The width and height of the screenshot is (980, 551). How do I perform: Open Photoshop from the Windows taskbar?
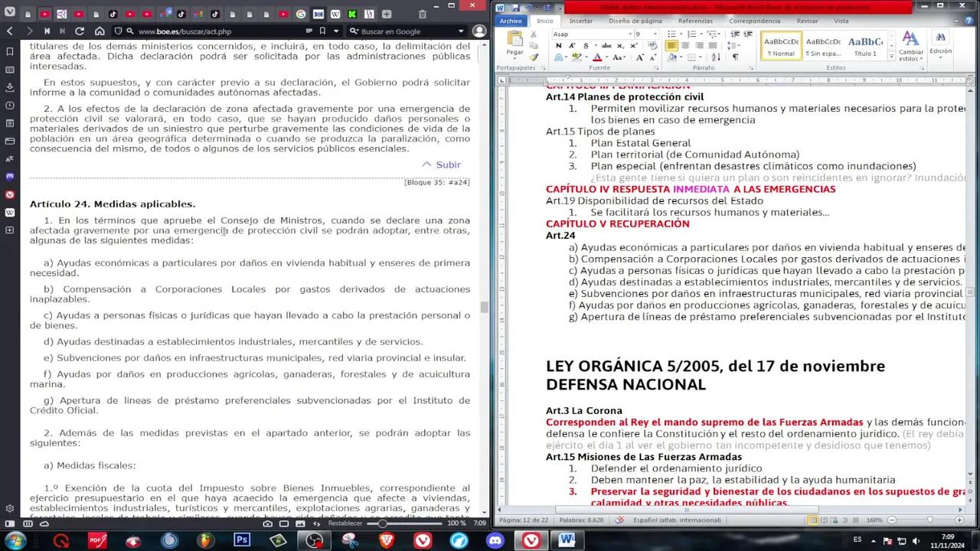point(243,540)
